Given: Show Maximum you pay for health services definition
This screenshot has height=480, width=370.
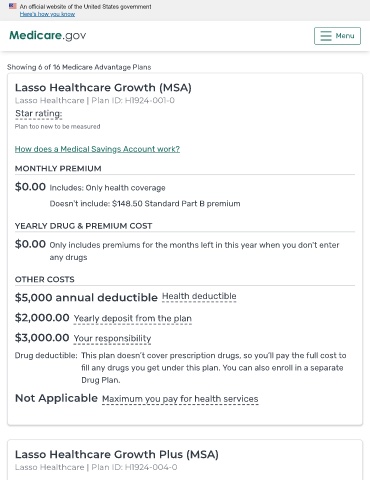Looking at the screenshot, I should point(180,399).
